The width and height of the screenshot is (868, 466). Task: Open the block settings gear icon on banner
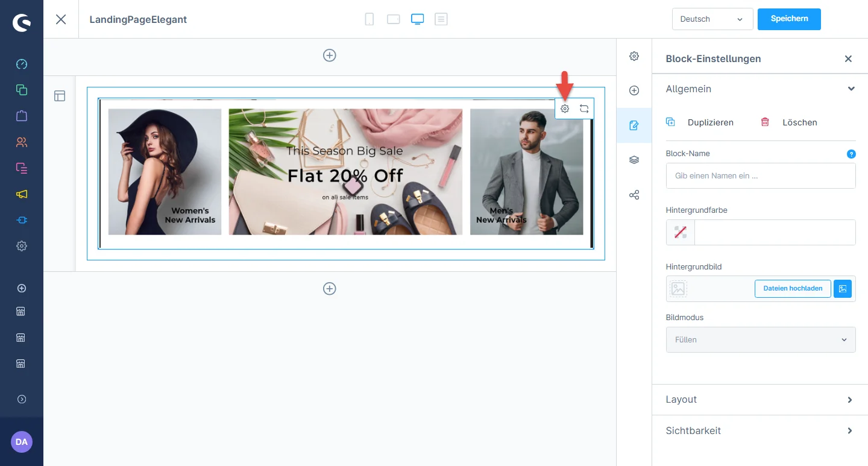(x=565, y=109)
